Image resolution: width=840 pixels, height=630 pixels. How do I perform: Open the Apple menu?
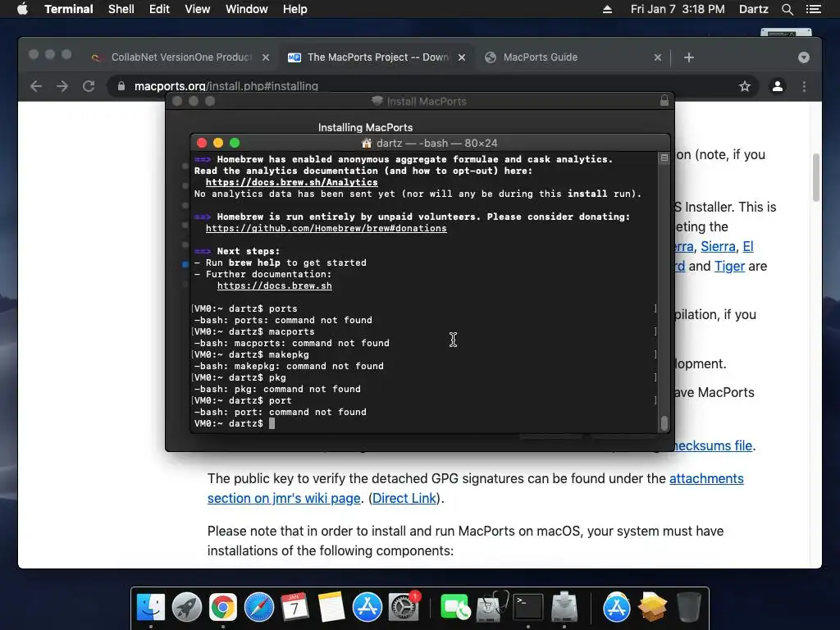pos(22,9)
